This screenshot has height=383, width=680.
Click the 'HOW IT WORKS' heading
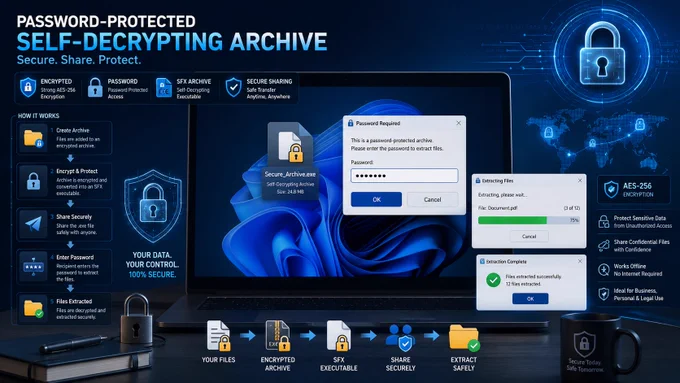click(38, 116)
